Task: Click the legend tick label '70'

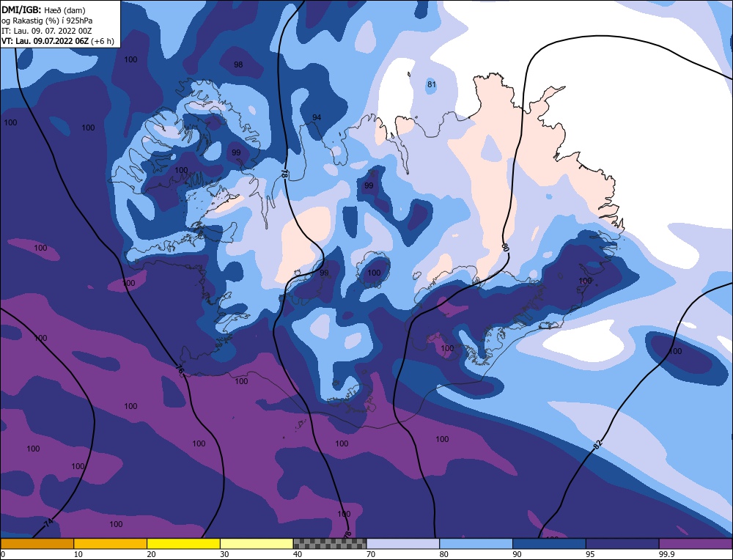Action: pyautogui.click(x=371, y=554)
